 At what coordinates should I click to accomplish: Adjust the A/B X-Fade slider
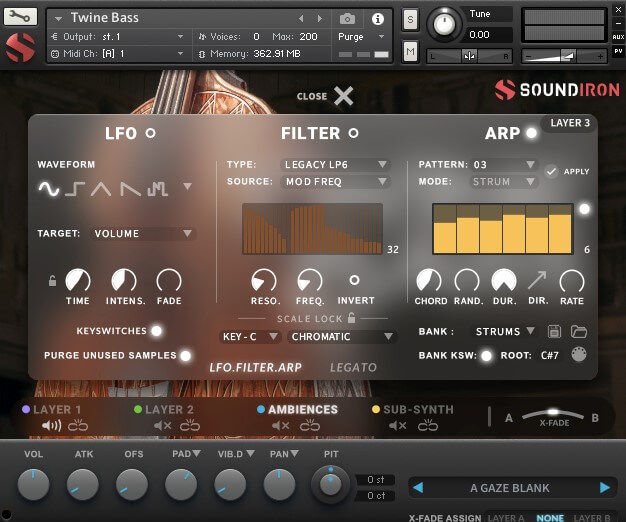(552, 413)
